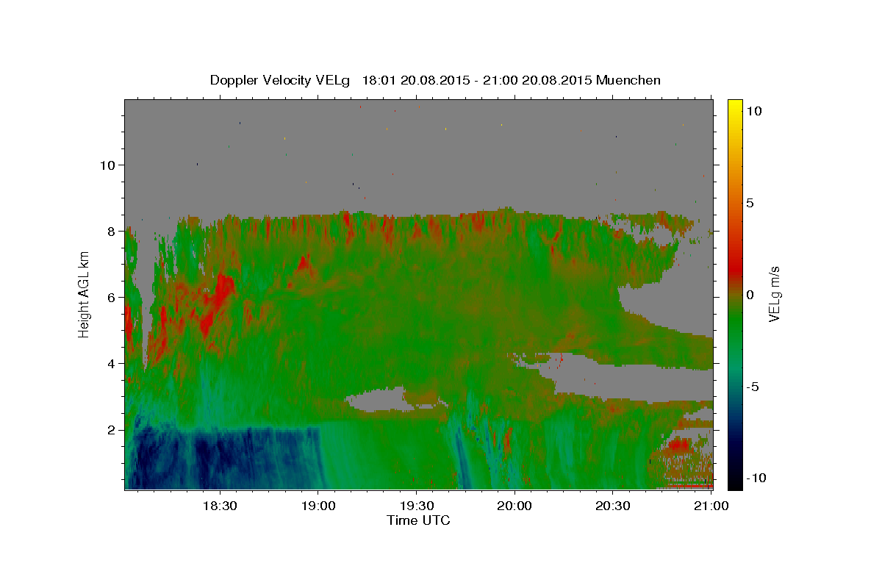Click the plot title "Doppler Velocity VELg"
Image resolution: width=882 pixels, height=588 pixels.
(x=281, y=80)
